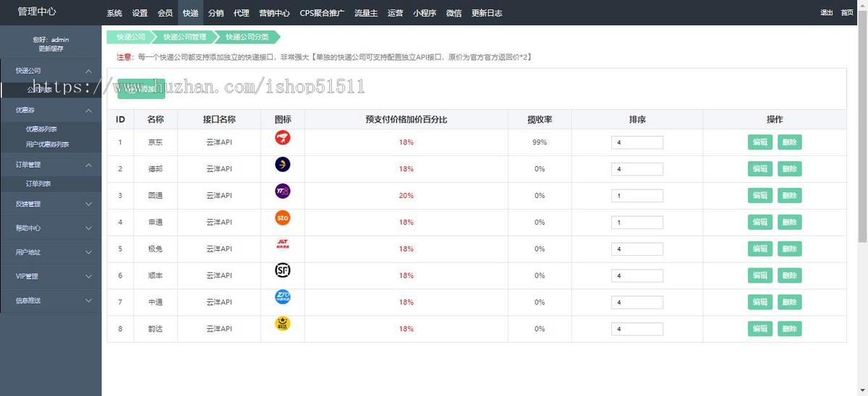Expand the 帮助中心 sidebar section
Viewport: 868px width, 396px height.
click(x=51, y=228)
